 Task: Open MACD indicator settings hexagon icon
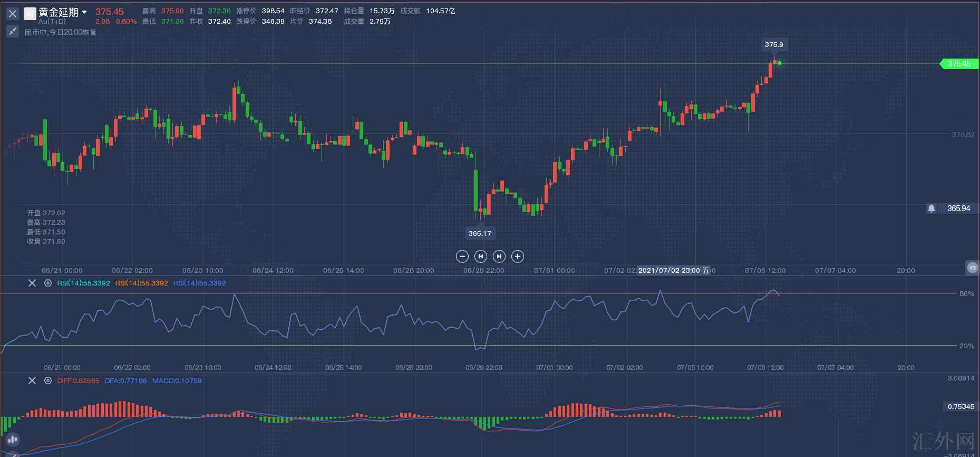pyautogui.click(x=48, y=380)
